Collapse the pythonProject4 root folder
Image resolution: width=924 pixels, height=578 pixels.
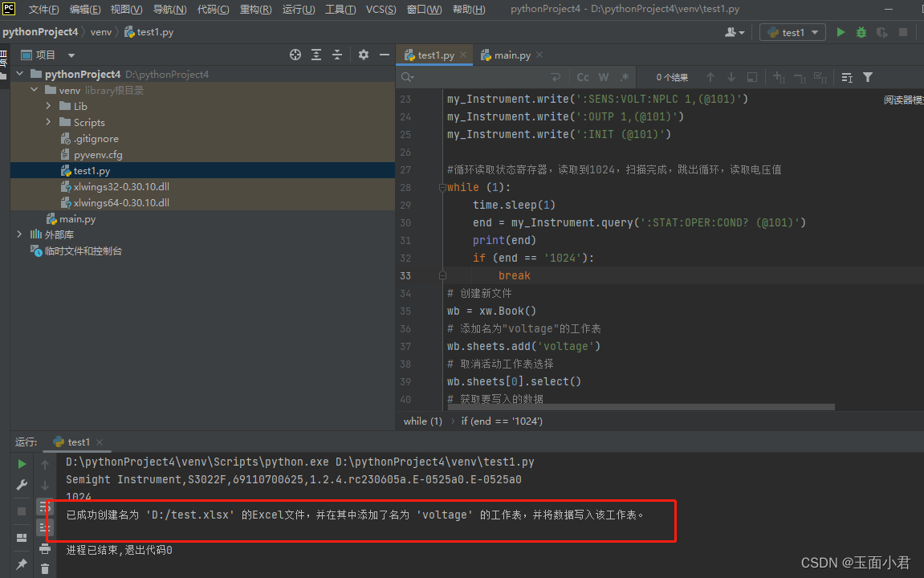point(20,74)
